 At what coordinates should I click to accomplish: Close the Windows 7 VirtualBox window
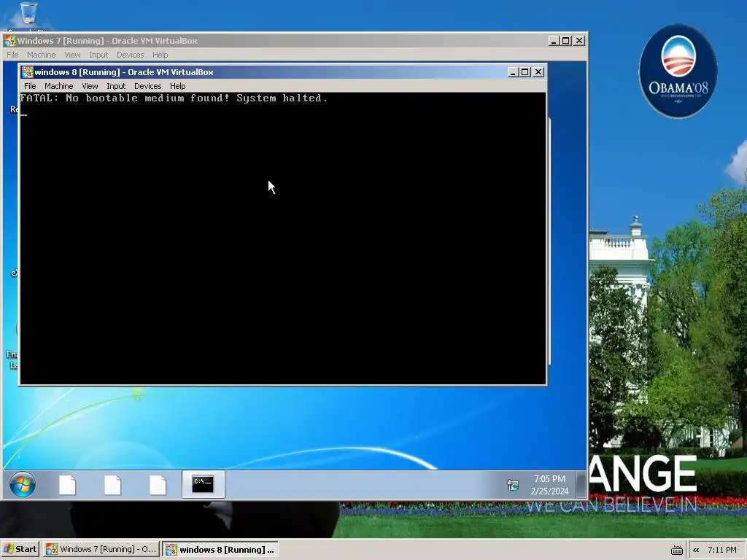pyautogui.click(x=578, y=41)
